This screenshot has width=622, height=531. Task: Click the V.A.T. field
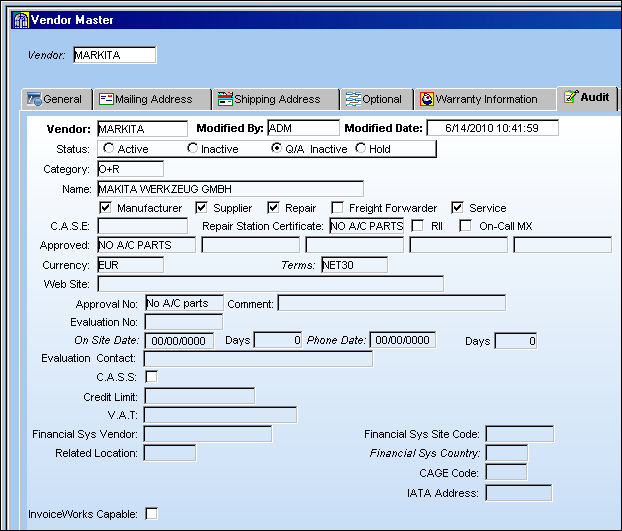pyautogui.click(x=220, y=415)
